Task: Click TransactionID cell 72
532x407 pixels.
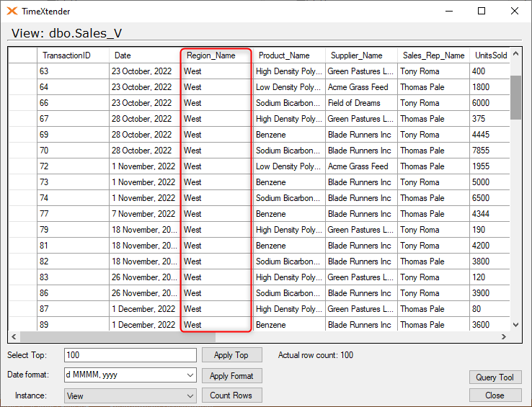Action: pyautogui.click(x=73, y=166)
